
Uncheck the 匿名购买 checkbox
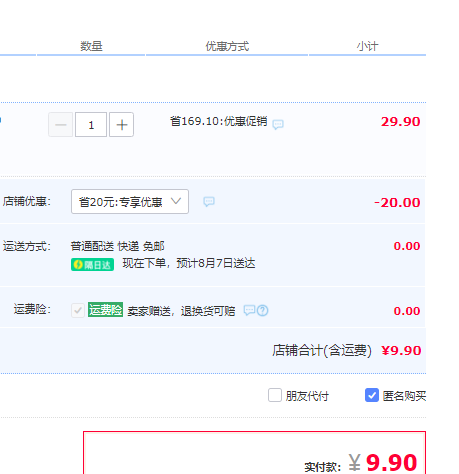coord(372,395)
